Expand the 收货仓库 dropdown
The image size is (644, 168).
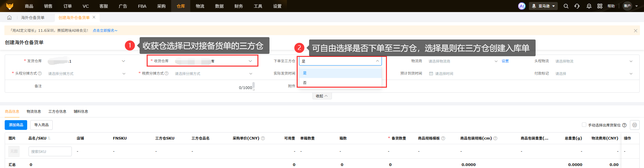click(250, 61)
